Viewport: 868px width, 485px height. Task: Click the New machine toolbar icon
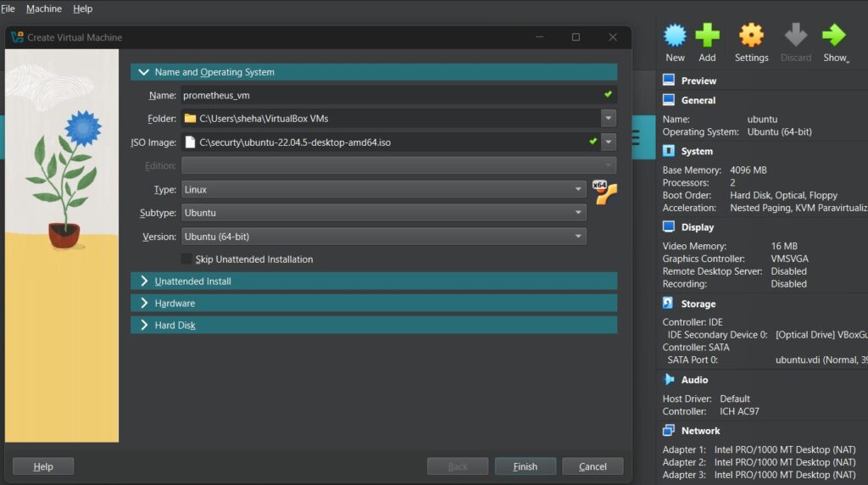675,36
